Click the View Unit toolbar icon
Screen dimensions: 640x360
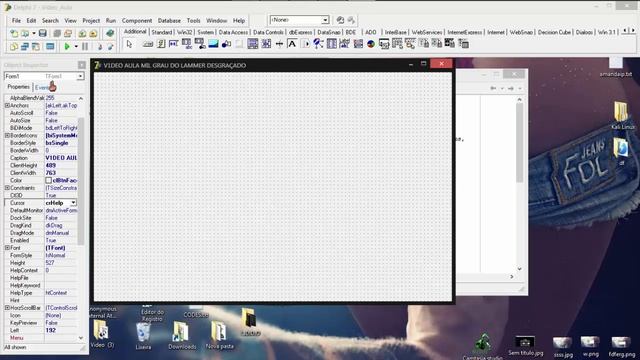[x=14, y=47]
